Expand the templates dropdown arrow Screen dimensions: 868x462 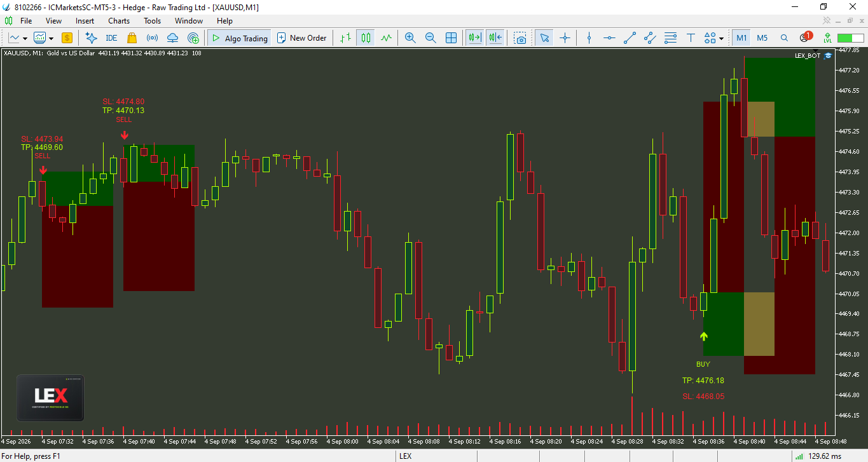pyautogui.click(x=51, y=38)
